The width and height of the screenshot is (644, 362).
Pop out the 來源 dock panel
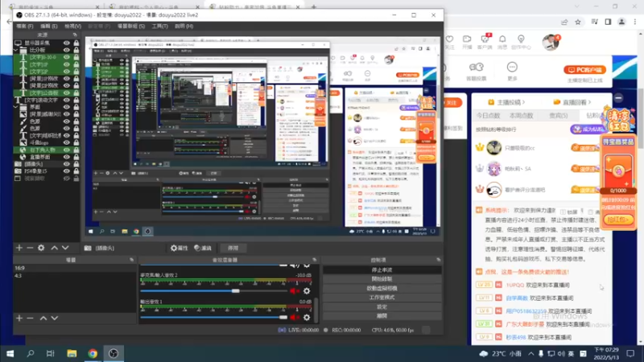pyautogui.click(x=75, y=35)
